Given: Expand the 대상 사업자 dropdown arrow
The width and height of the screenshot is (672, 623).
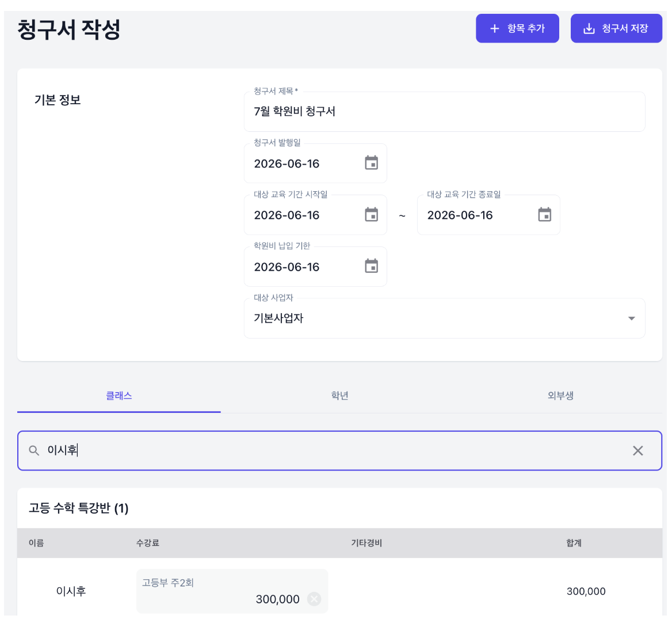Looking at the screenshot, I should point(631,318).
